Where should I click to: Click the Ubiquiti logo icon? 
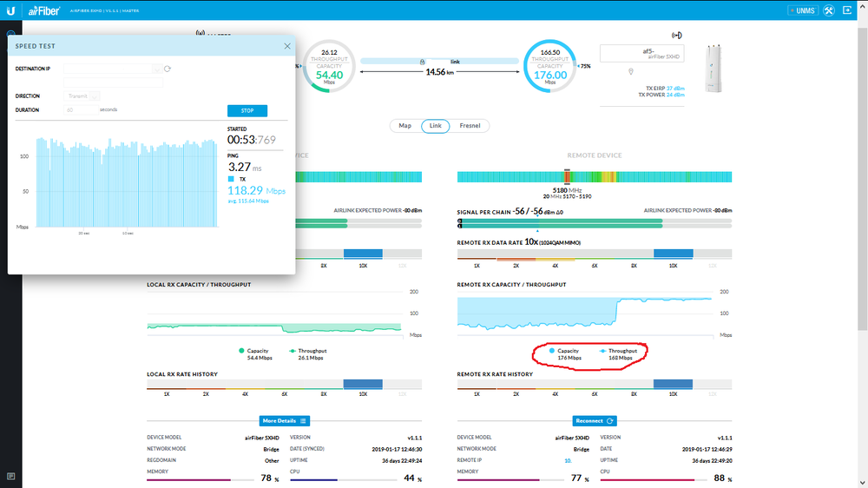[10, 10]
